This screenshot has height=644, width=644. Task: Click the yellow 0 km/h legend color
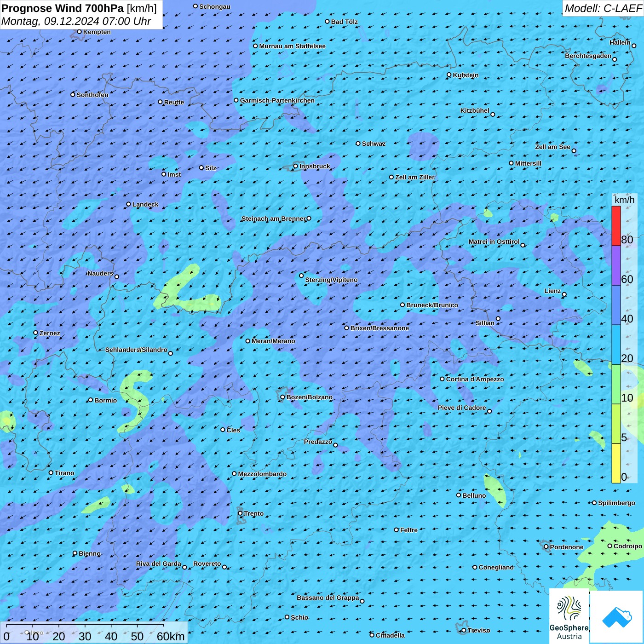pos(616,463)
